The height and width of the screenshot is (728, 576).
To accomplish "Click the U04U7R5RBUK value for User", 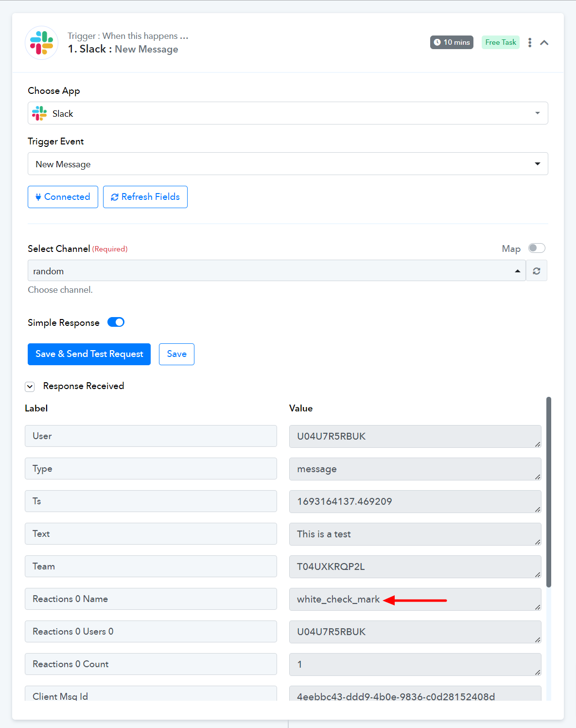I will (415, 436).
